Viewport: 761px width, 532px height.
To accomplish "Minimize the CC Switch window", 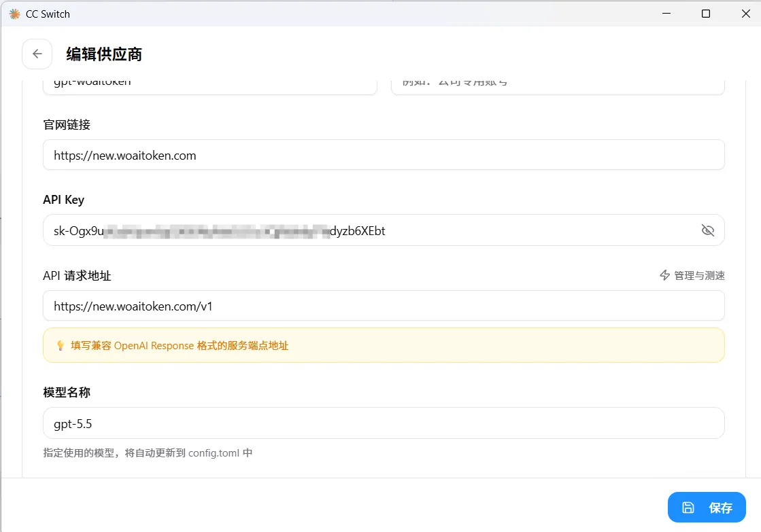I will (666, 14).
